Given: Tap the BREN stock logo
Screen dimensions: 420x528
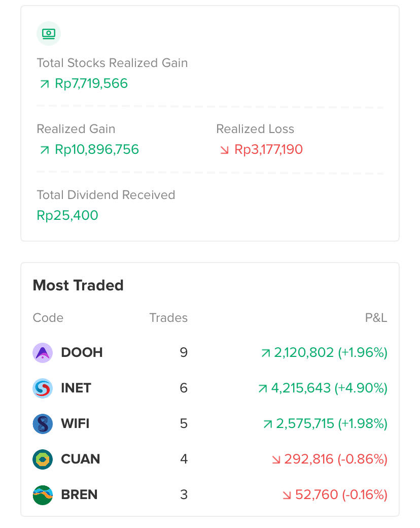Looking at the screenshot, I should point(43,495).
